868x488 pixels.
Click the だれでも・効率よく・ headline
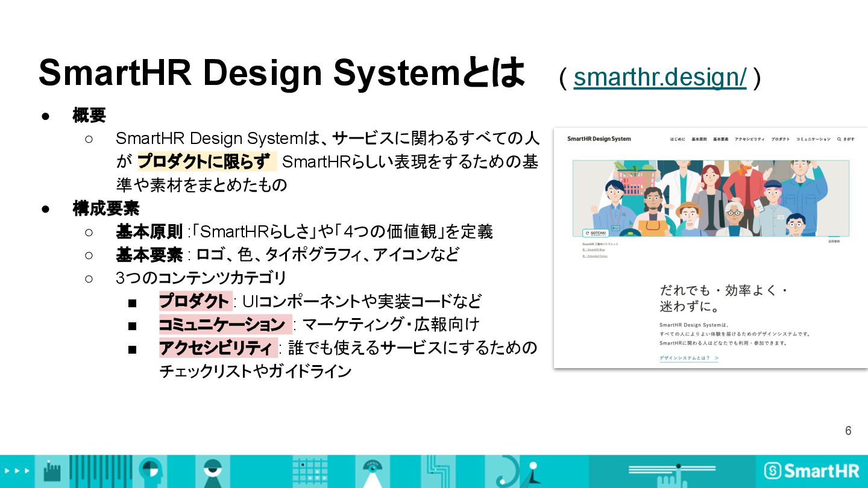[724, 290]
